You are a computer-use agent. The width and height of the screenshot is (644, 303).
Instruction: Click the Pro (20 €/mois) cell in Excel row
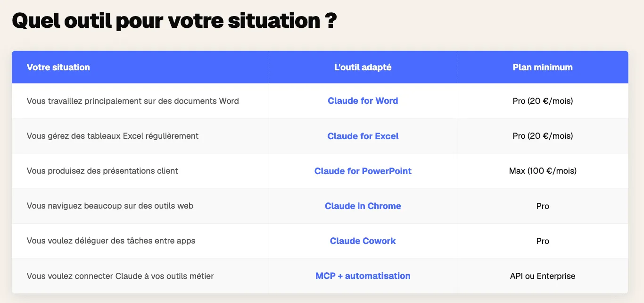pos(543,136)
